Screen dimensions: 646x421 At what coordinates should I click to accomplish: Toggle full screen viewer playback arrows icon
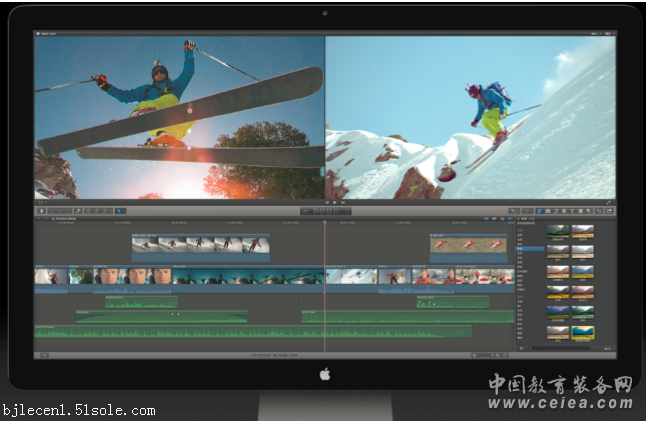point(608,203)
